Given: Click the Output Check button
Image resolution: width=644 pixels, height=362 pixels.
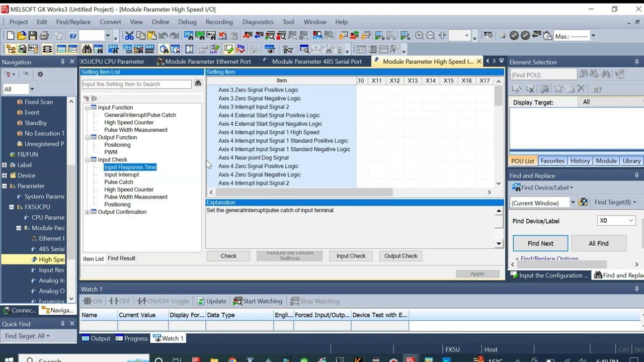Looking at the screenshot, I should click(x=401, y=256).
